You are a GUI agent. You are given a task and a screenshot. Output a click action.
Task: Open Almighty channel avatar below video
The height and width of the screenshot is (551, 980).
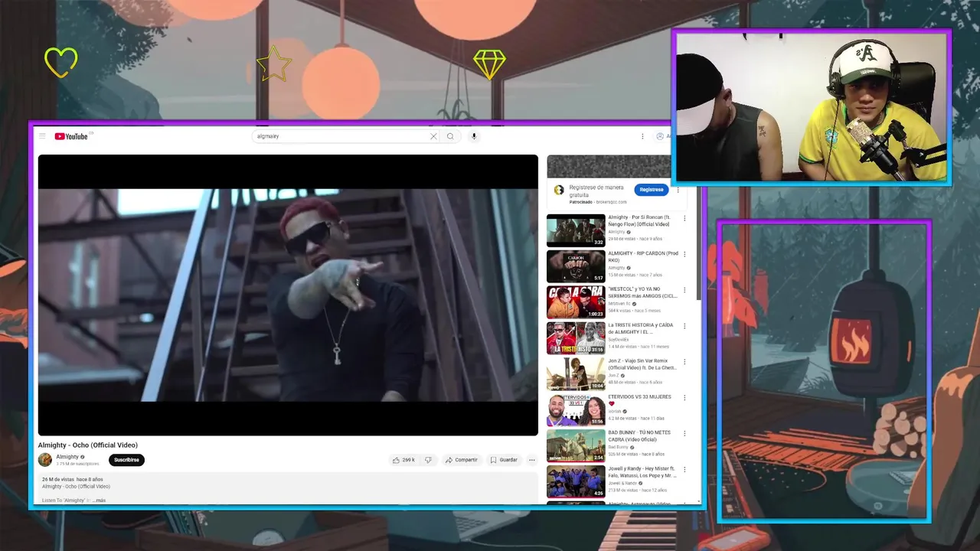tap(45, 460)
